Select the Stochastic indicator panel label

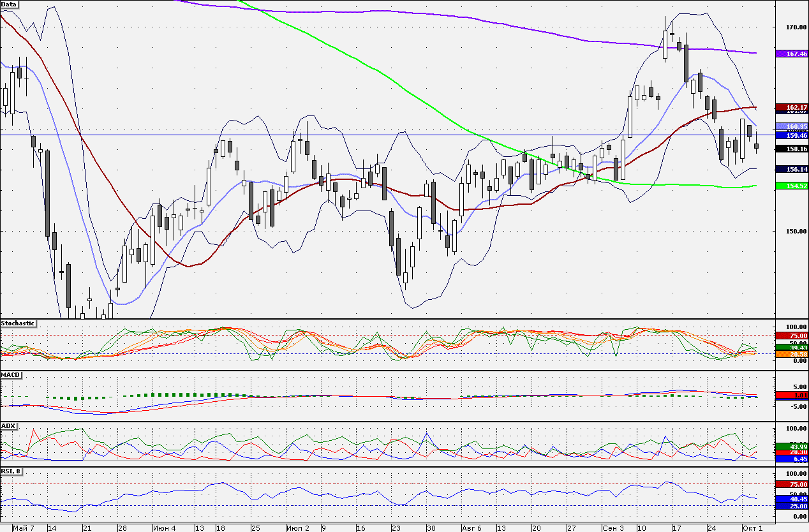[x=18, y=323]
